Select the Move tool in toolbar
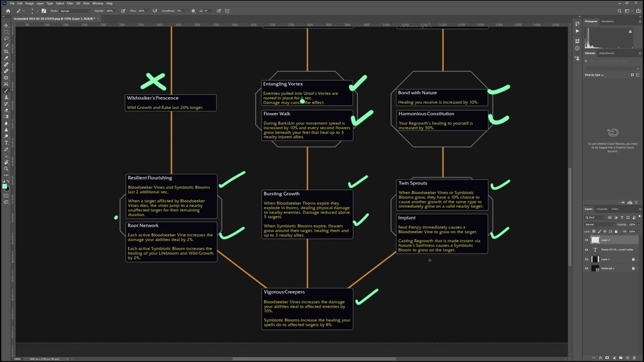Screen dimensions: 644x362 click(6, 25)
